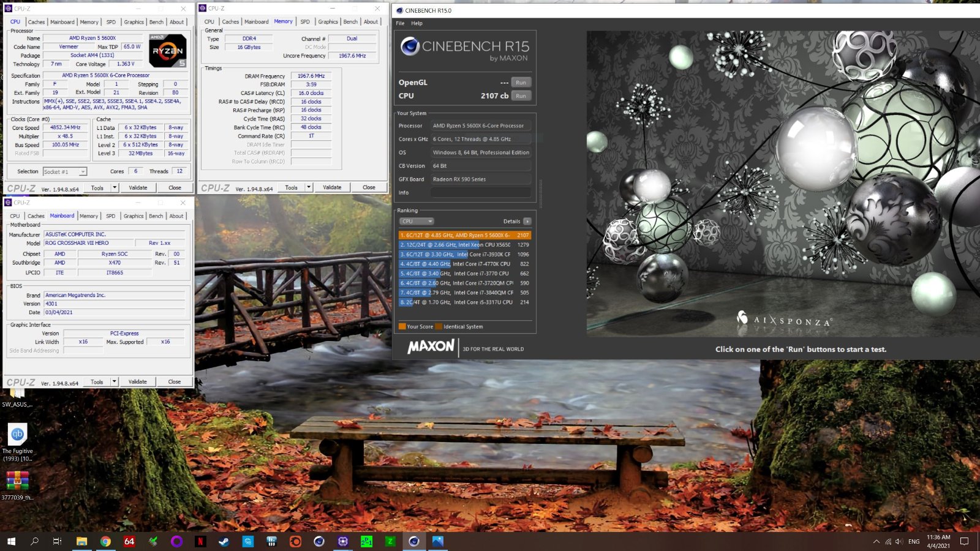
Task: Click the Info field in Cinebench
Action: pyautogui.click(x=481, y=192)
